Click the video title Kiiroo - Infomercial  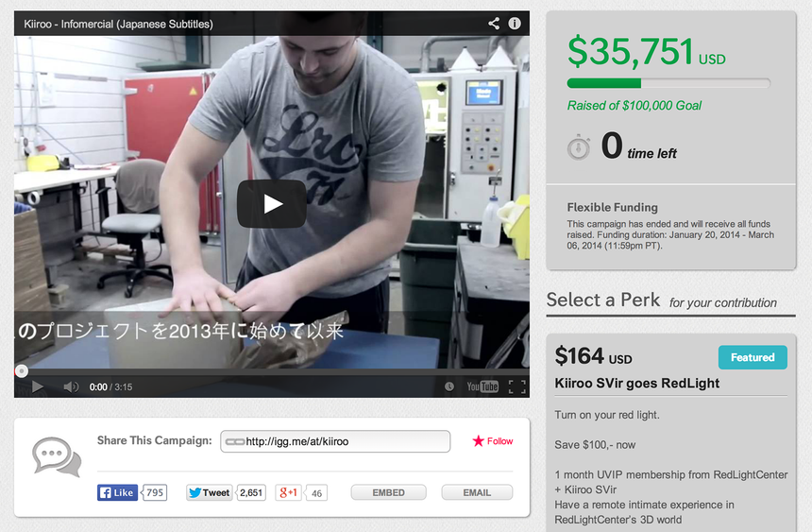pyautogui.click(x=118, y=24)
